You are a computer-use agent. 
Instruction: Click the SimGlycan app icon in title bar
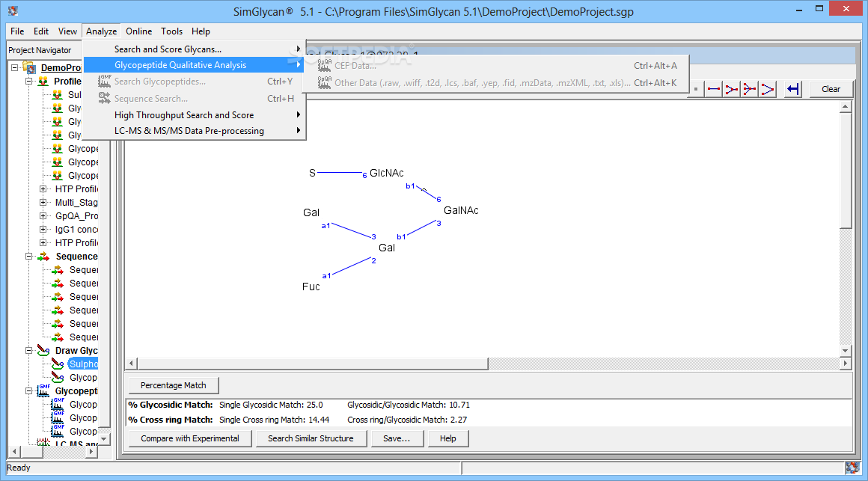[13, 10]
